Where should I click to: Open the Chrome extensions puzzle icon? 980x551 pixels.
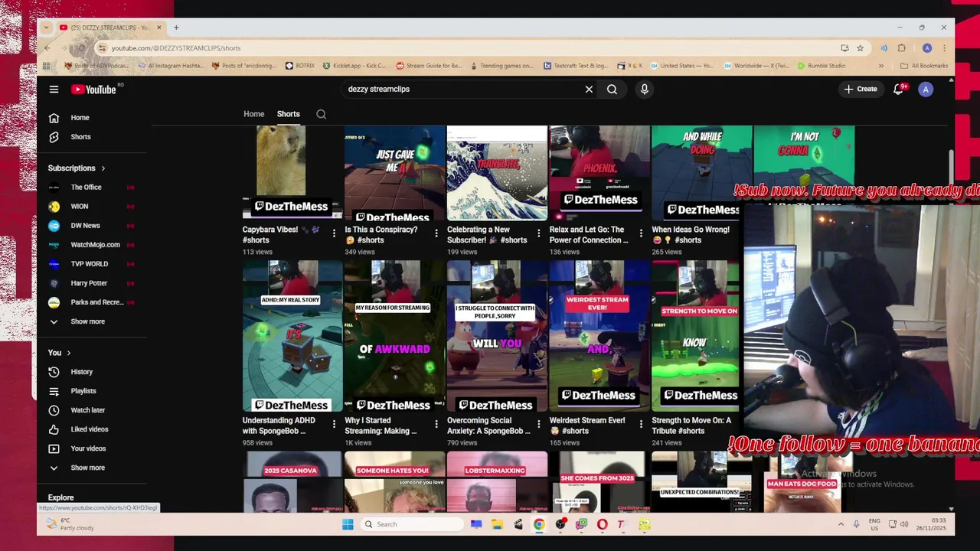(x=902, y=47)
